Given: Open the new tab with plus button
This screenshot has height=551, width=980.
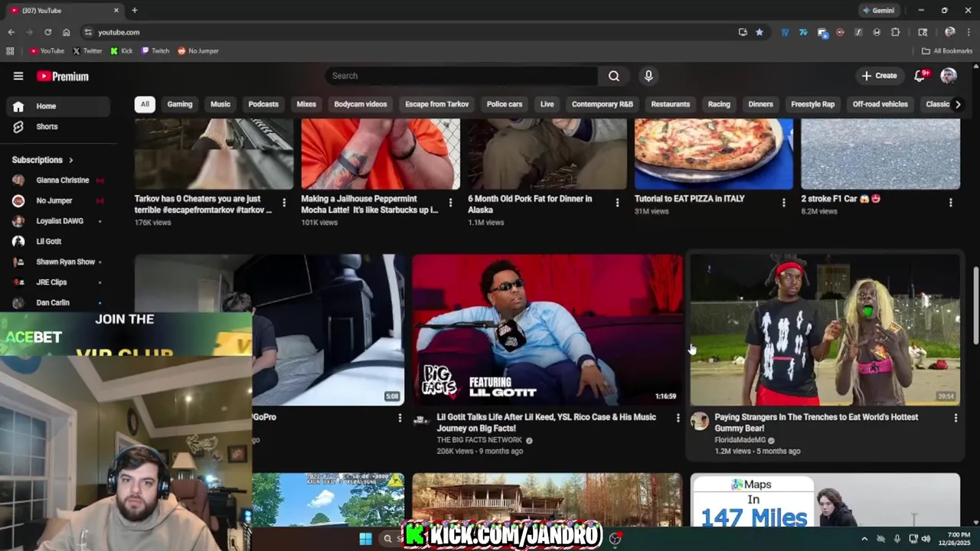Looking at the screenshot, I should point(135,10).
